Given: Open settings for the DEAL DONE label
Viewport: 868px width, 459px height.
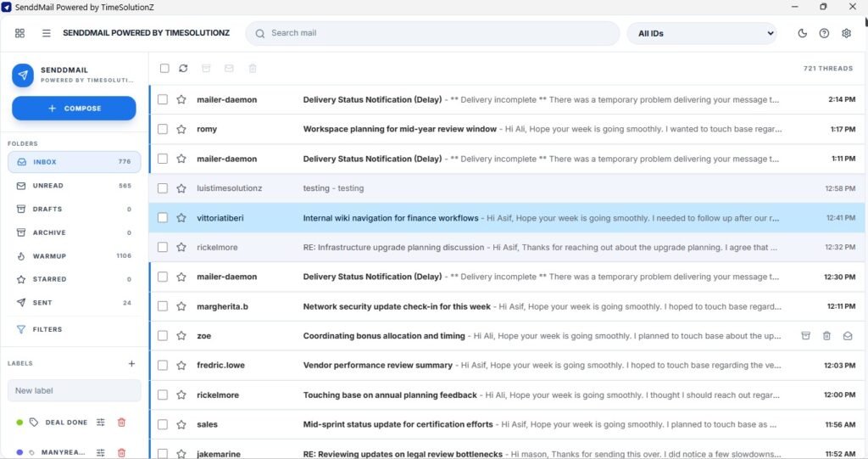Looking at the screenshot, I should click(x=100, y=423).
